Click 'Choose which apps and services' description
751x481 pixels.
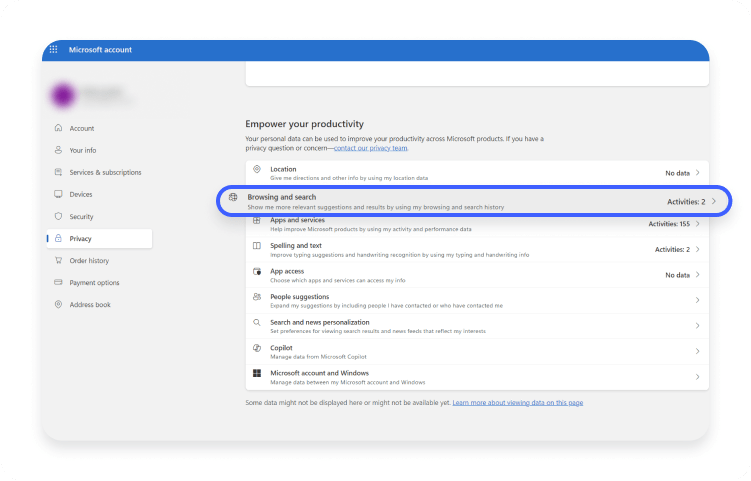pos(338,280)
